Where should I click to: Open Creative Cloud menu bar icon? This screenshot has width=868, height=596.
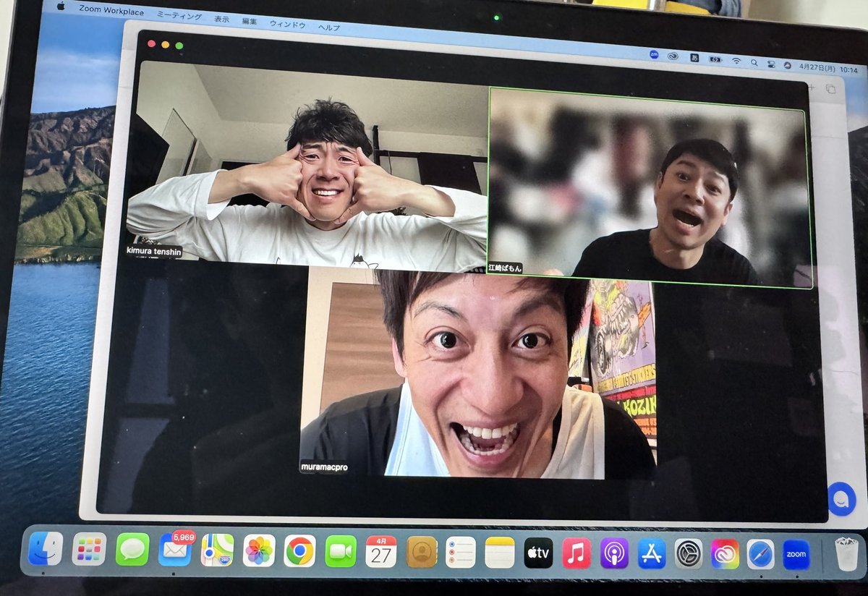point(673,56)
